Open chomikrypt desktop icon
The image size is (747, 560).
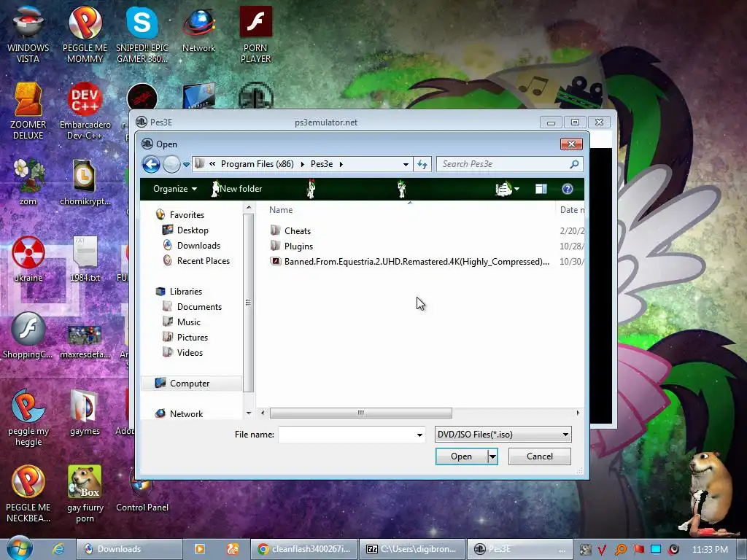point(85,182)
